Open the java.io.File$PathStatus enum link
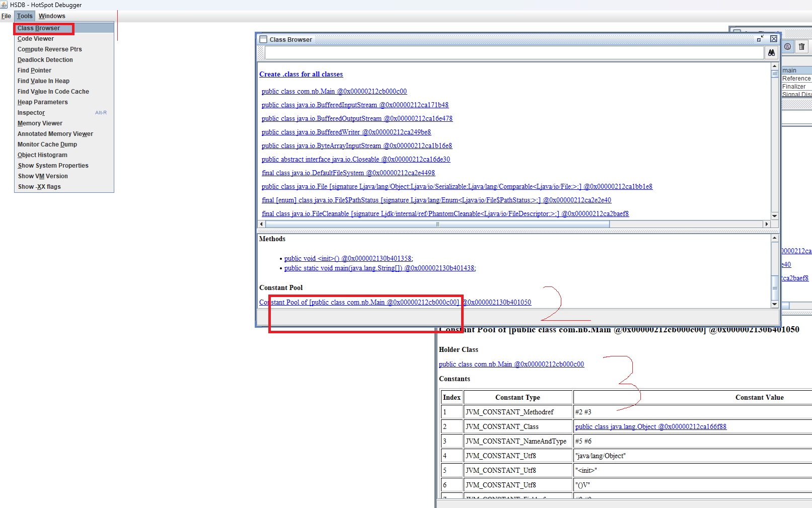Viewport: 812px width, 508px height. [x=436, y=200]
